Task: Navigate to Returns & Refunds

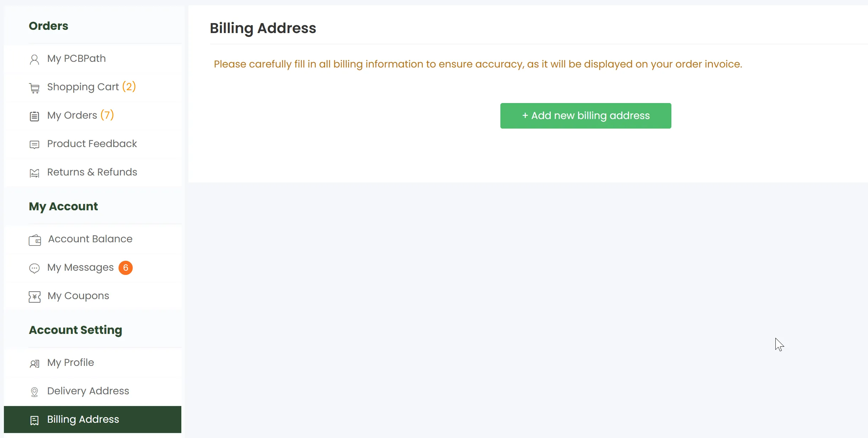Action: coord(92,172)
